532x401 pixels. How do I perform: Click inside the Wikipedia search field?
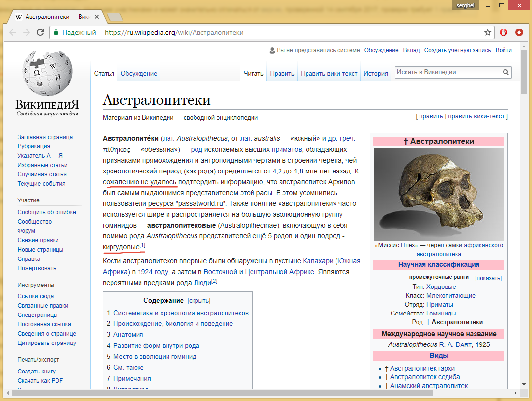coord(447,73)
